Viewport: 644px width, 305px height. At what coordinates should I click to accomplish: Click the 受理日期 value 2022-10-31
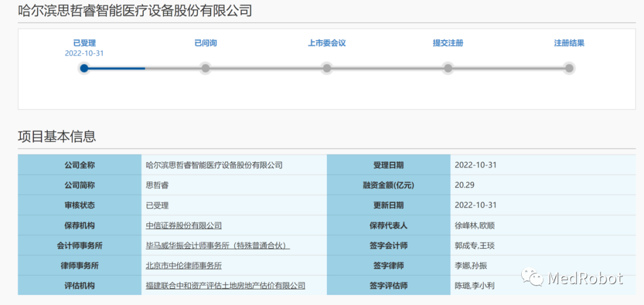(476, 165)
